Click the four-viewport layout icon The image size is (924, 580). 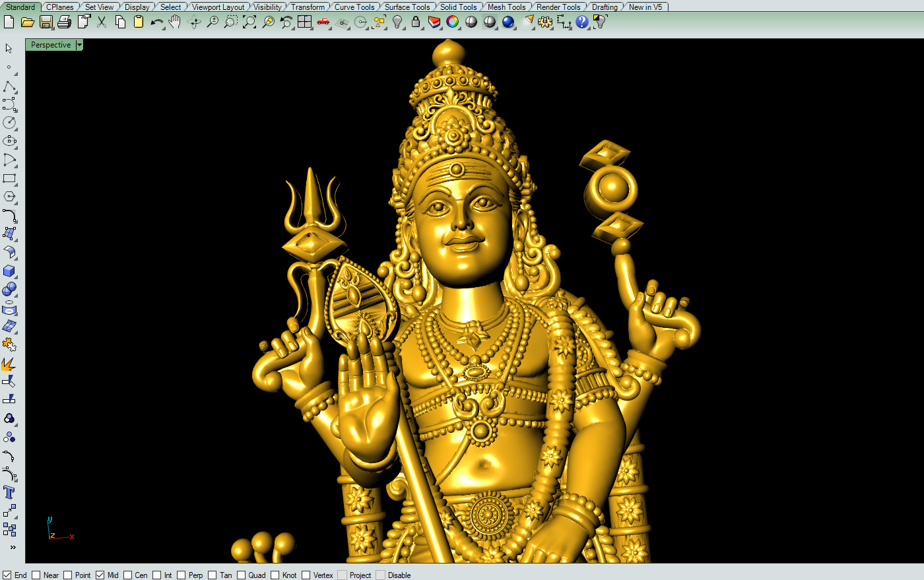pyautogui.click(x=304, y=22)
